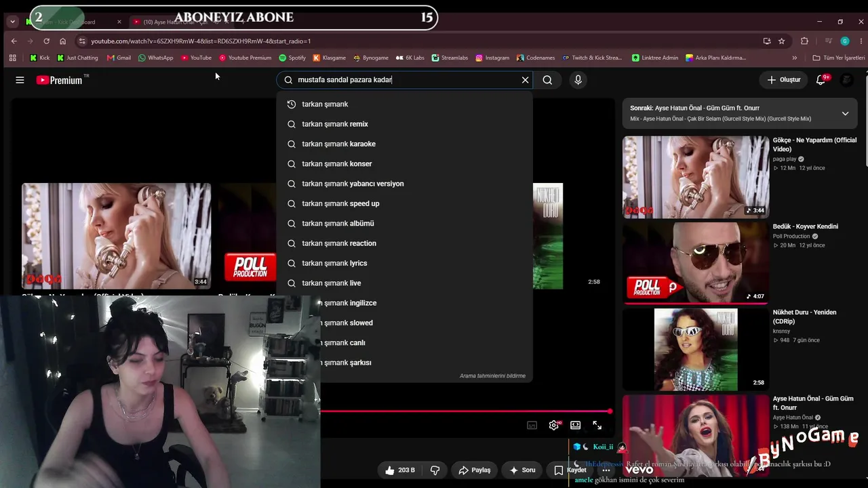Toggle subtitles in the player

(x=532, y=425)
